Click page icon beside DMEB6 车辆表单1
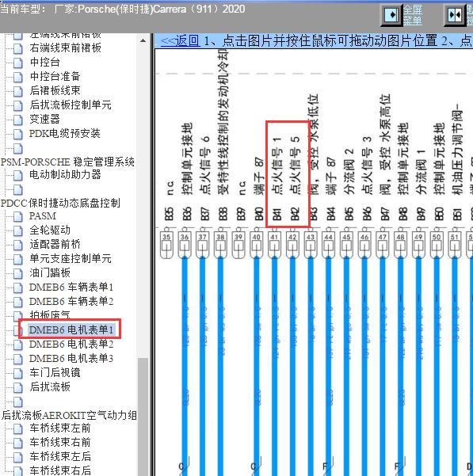This screenshot has width=473, height=476. [x=18, y=288]
